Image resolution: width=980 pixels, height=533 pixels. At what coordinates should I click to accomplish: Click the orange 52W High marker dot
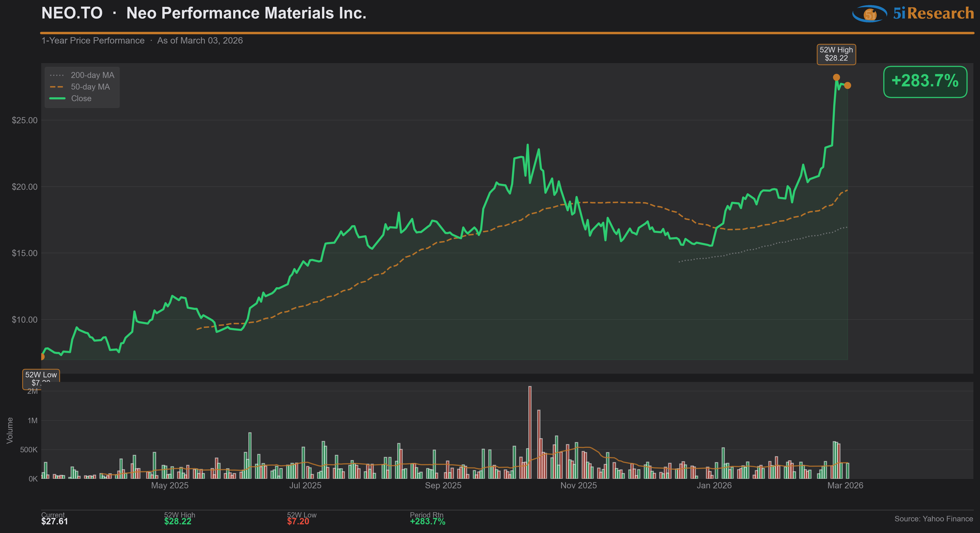[x=836, y=77]
